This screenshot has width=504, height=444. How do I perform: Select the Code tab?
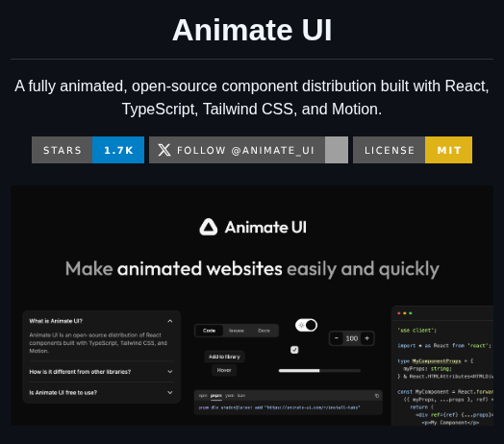coord(210,331)
